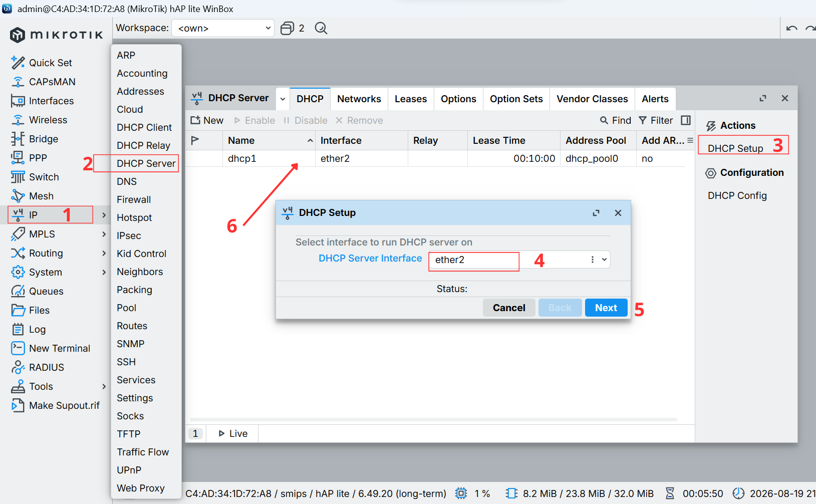Select Pool in the IP menu
Screen dimensions: 816x504
127,308
